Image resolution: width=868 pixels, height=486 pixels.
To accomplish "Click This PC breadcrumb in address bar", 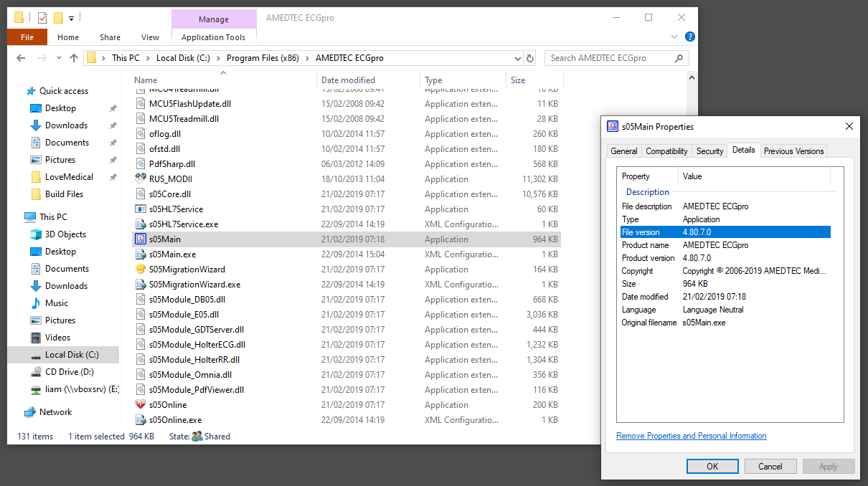I will (126, 58).
